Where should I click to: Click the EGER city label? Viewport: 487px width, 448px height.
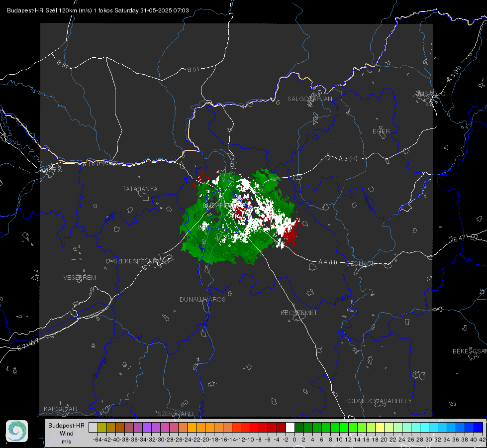pyautogui.click(x=381, y=131)
